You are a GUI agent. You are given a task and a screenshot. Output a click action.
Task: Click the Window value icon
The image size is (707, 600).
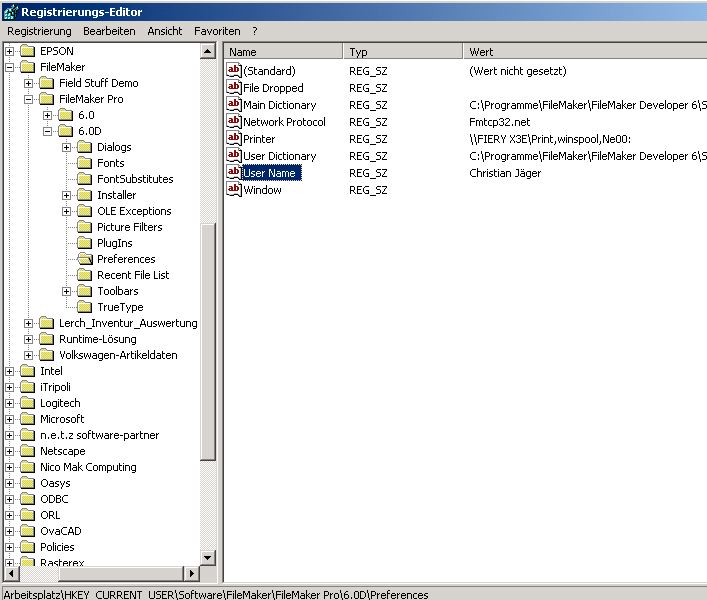coord(234,189)
